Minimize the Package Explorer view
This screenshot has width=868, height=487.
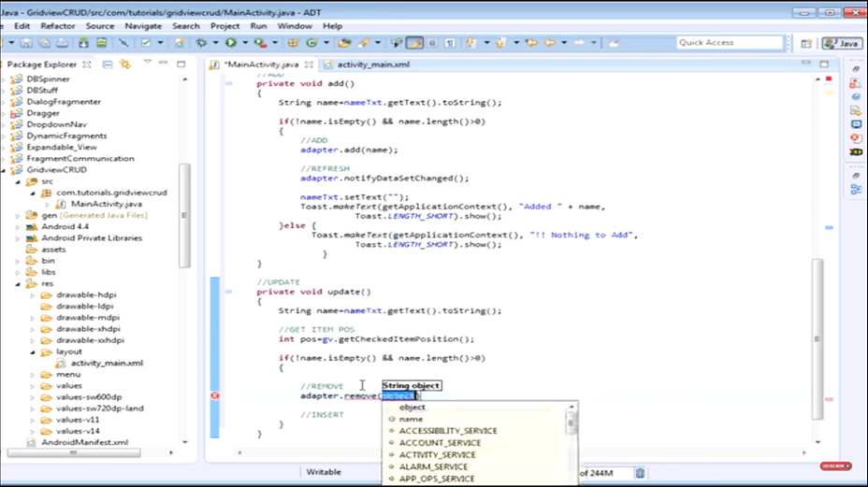164,63
